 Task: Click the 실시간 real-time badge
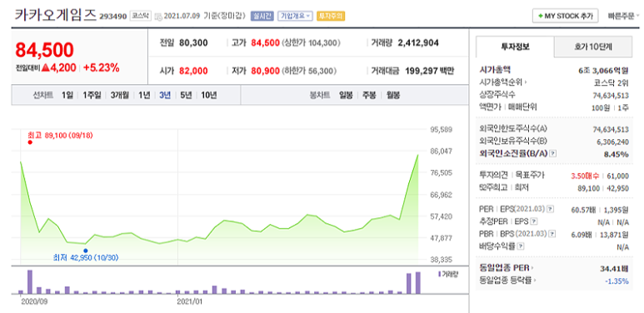pos(262,17)
